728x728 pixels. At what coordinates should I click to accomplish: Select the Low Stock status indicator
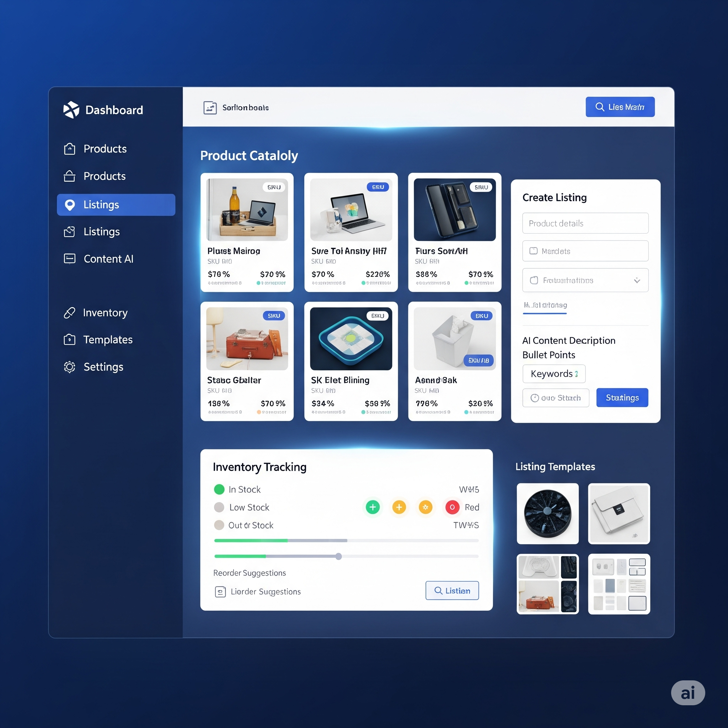[219, 507]
